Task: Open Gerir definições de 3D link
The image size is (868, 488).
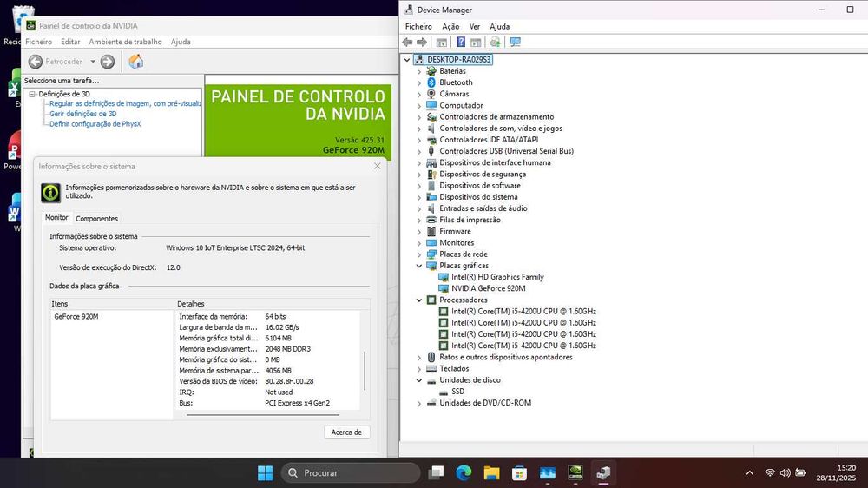Action: coord(83,114)
